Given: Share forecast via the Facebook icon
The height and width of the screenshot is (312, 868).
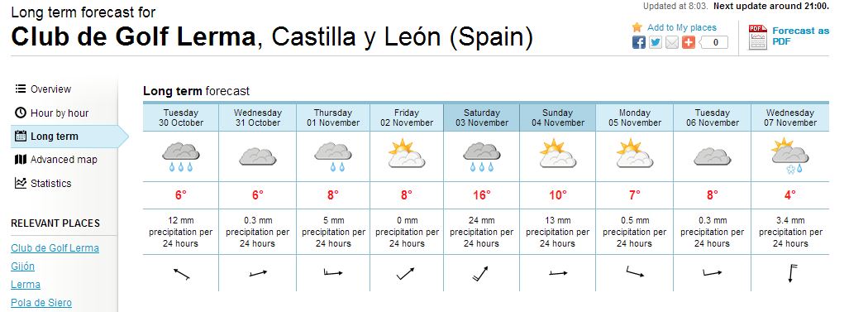Looking at the screenshot, I should point(639,43).
